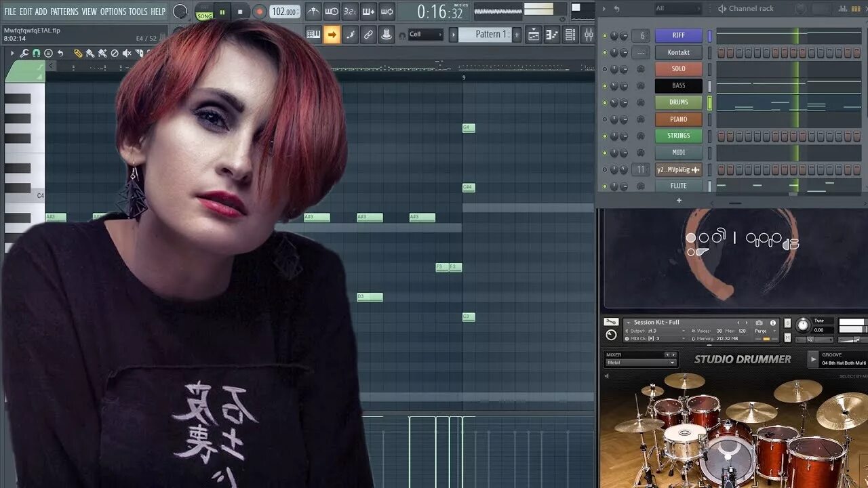Open the FILE menu
This screenshot has height=488, width=868.
(9, 12)
